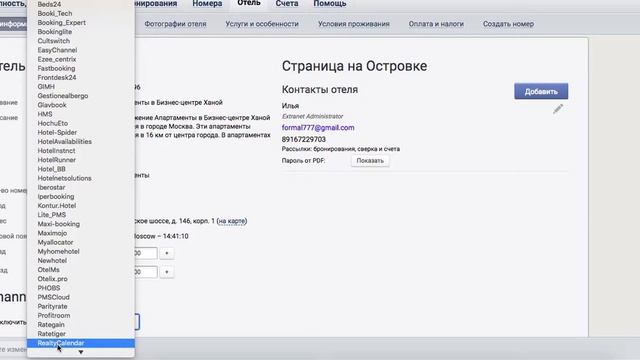Reveal the PDF password with Показать

coord(370,161)
